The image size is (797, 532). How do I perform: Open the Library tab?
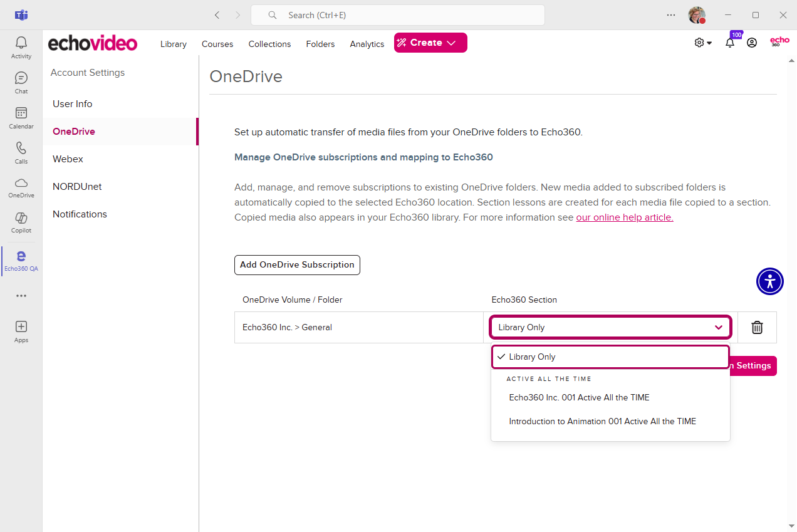[174, 44]
